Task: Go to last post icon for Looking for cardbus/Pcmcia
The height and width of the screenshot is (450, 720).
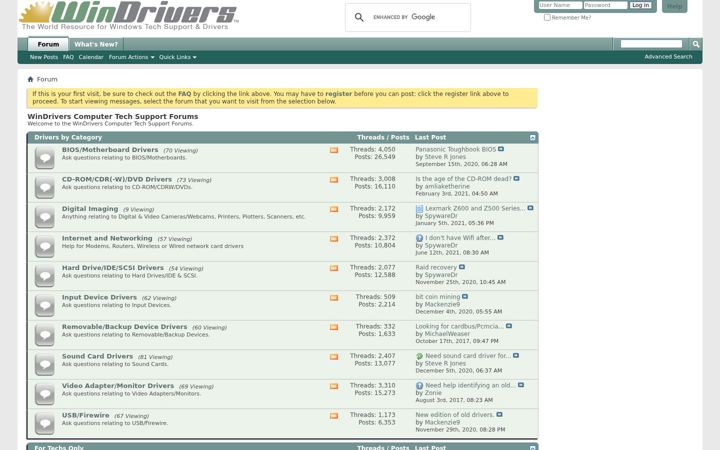Action: [x=509, y=326]
